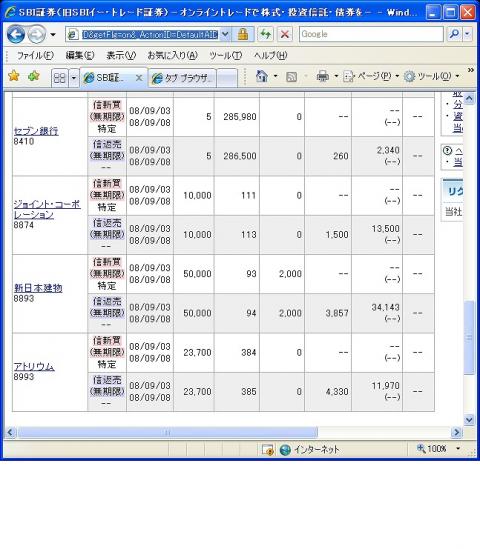The height and width of the screenshot is (549, 480).
Task: Open the アトリウム stock link
Action: click(34, 367)
